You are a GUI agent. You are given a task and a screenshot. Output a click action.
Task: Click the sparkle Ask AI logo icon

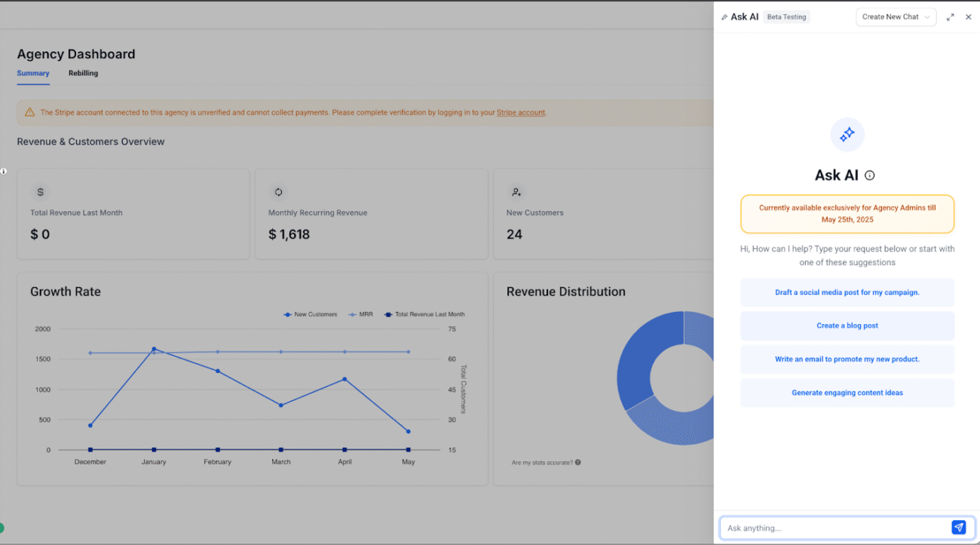(x=847, y=134)
